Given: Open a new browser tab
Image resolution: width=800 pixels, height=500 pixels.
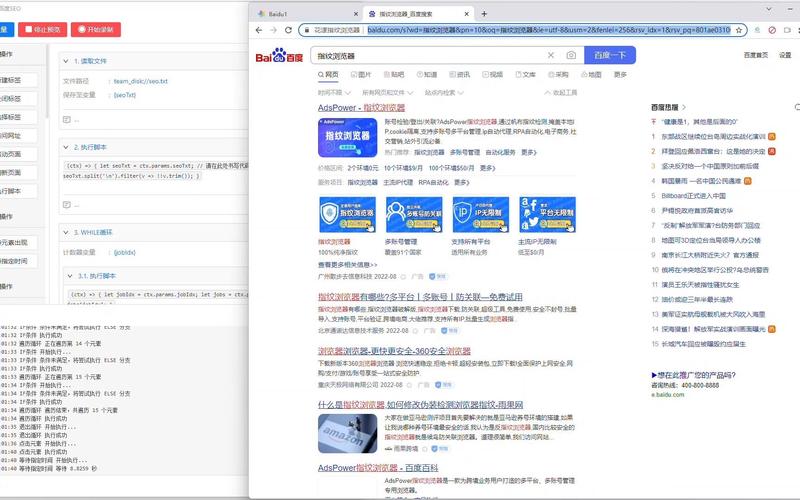Looking at the screenshot, I should [484, 14].
